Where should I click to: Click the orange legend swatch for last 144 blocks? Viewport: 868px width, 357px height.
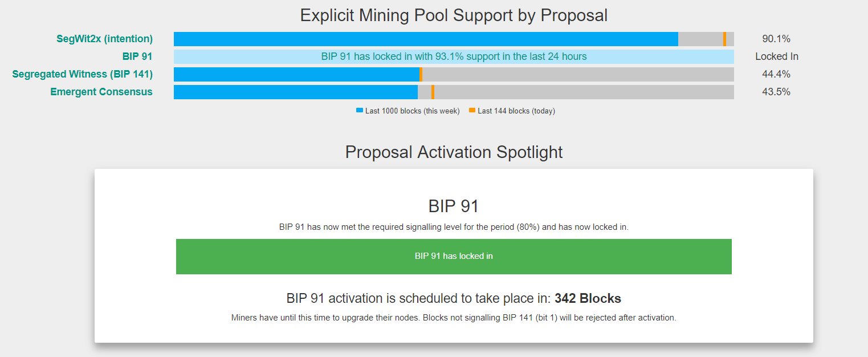[x=472, y=110]
